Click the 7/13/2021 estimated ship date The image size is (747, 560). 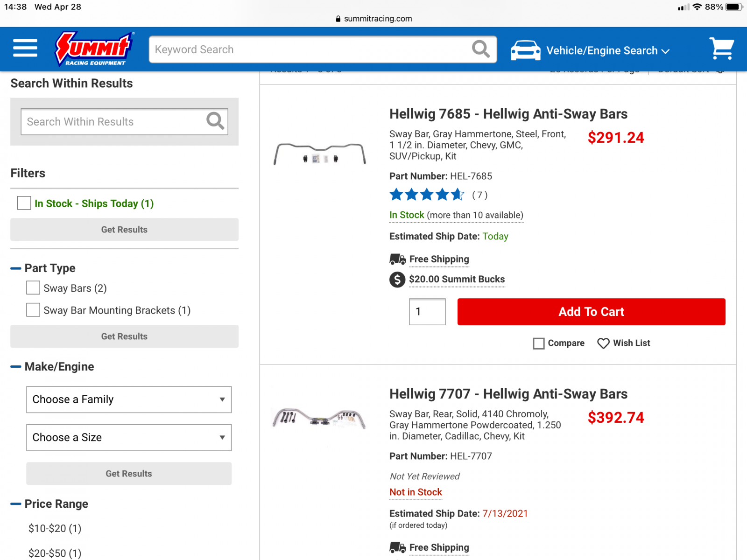(x=505, y=514)
